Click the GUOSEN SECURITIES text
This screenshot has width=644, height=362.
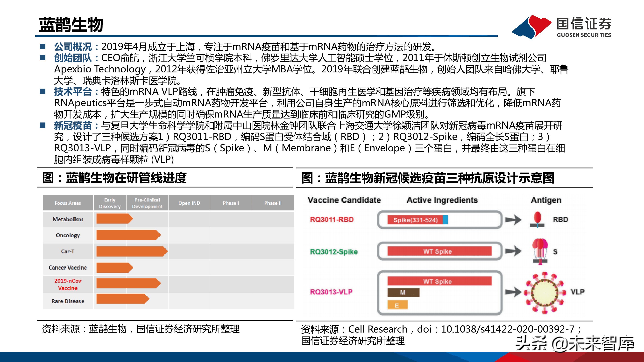[x=584, y=35]
